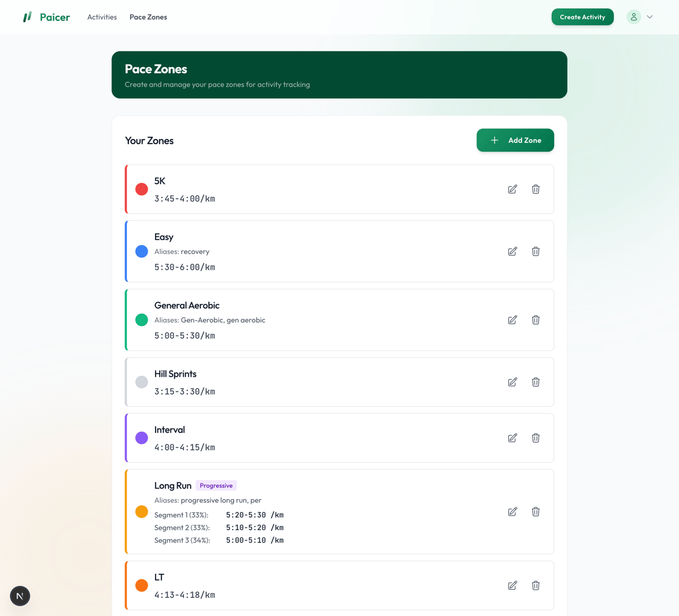Screen dimensions: 679x616
Task: Select the LT zone title
Action: (159, 578)
